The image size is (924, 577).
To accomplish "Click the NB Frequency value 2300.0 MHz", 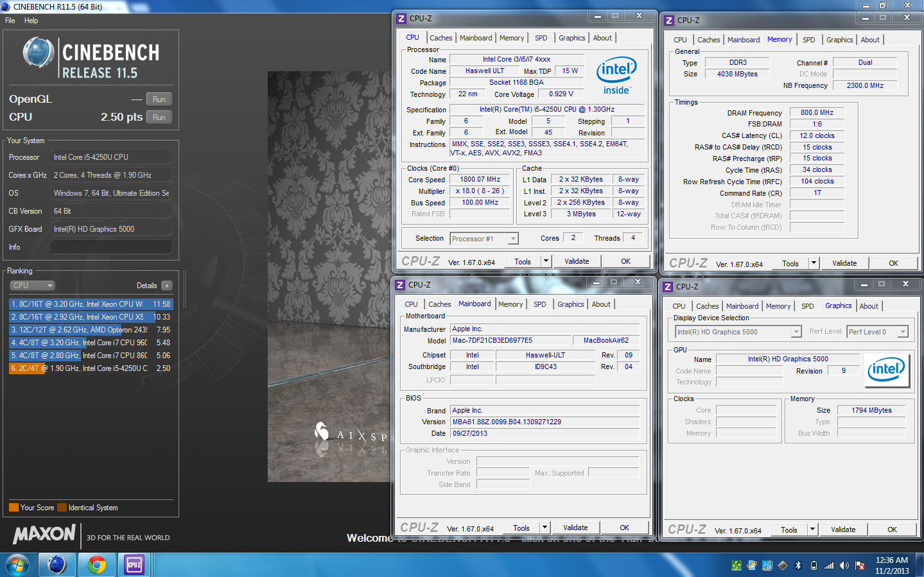I will [x=865, y=85].
